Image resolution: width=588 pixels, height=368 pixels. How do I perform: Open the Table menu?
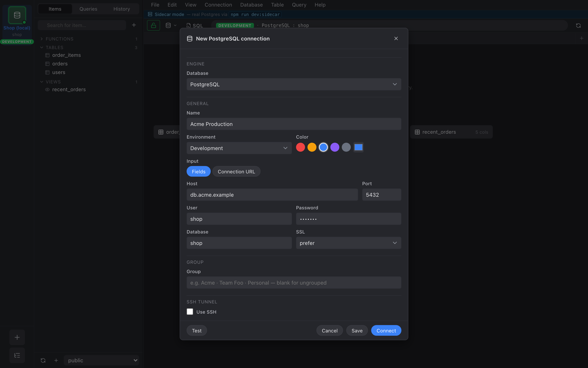click(x=277, y=5)
